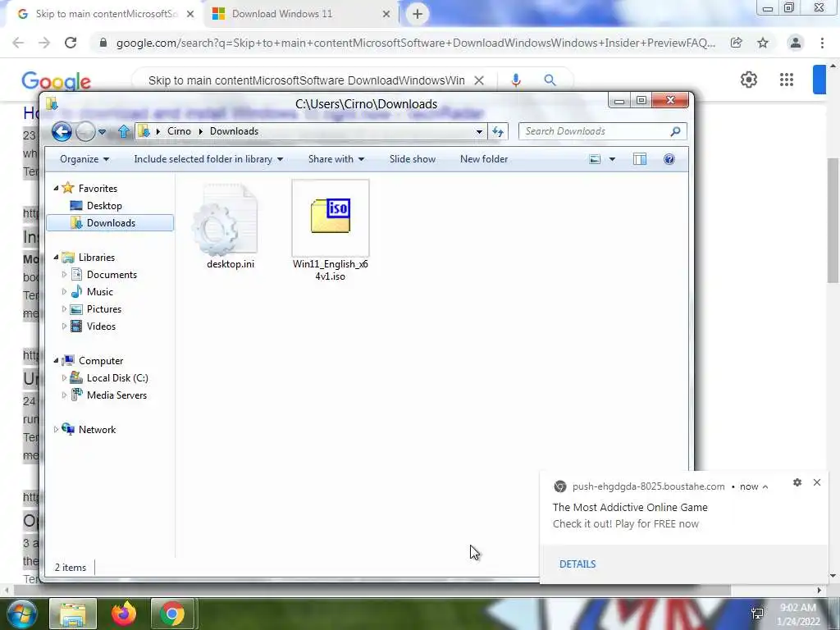Image resolution: width=840 pixels, height=630 pixels.
Task: Select desktop.ini file
Action: (231, 226)
